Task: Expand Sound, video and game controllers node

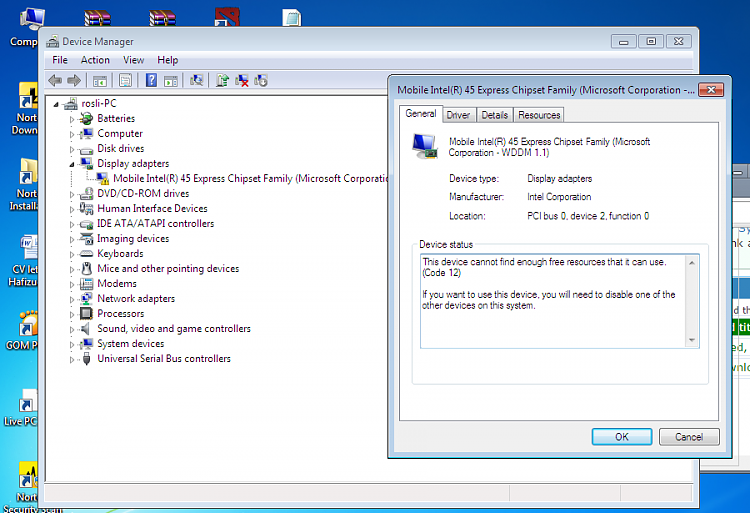Action: point(72,329)
